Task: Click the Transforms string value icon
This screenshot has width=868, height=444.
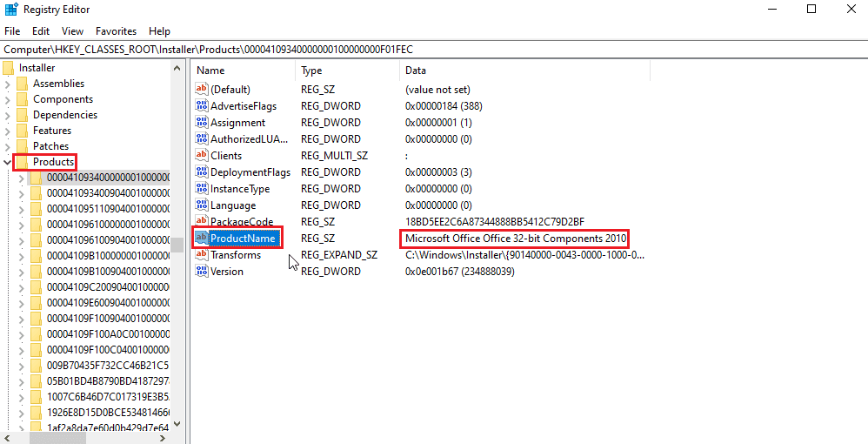Action: 202,255
